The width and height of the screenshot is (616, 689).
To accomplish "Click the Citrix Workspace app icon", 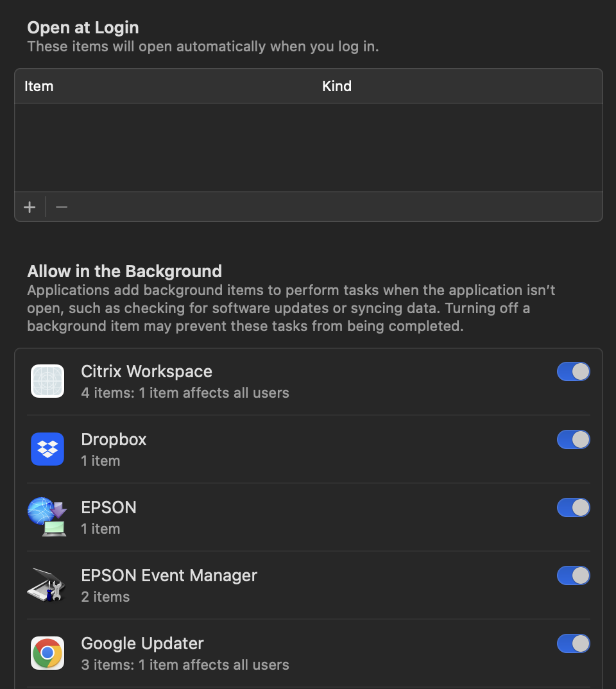I will click(47, 381).
